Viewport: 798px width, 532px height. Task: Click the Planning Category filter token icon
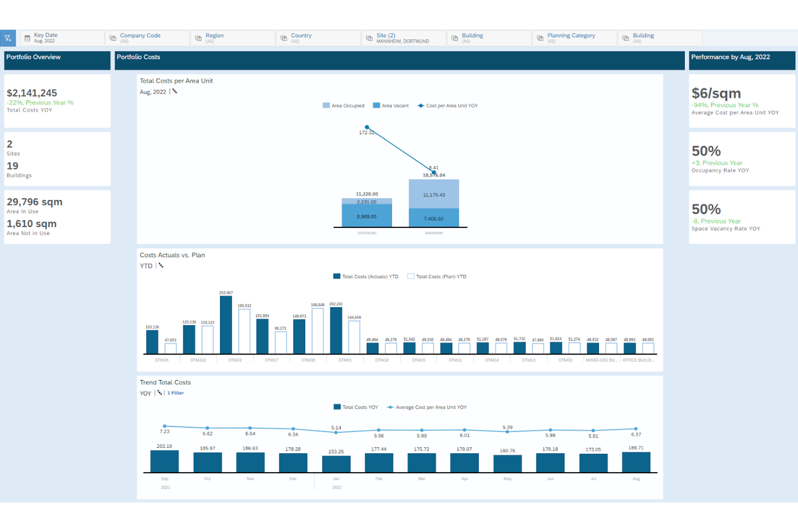point(539,38)
